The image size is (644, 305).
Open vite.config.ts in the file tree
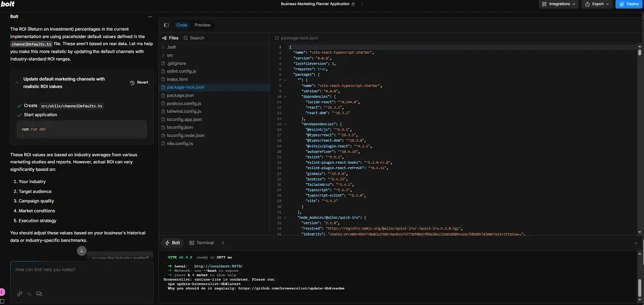point(215,143)
